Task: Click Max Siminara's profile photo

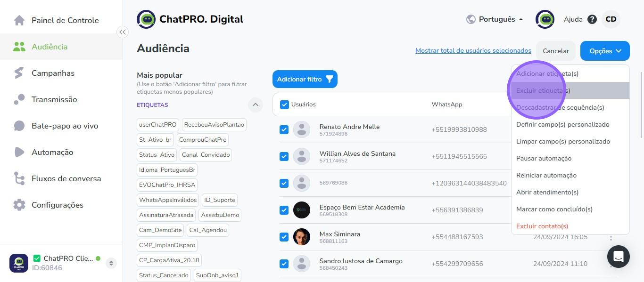Action: click(302, 237)
